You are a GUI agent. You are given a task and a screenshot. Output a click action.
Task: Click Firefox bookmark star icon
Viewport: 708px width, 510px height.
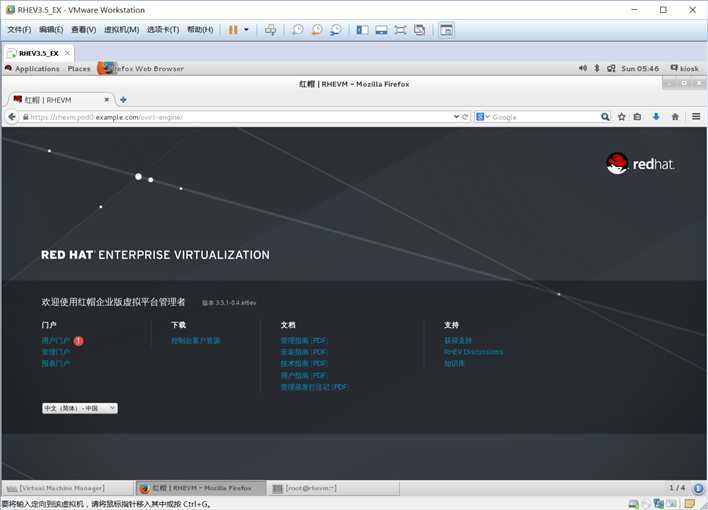point(622,117)
